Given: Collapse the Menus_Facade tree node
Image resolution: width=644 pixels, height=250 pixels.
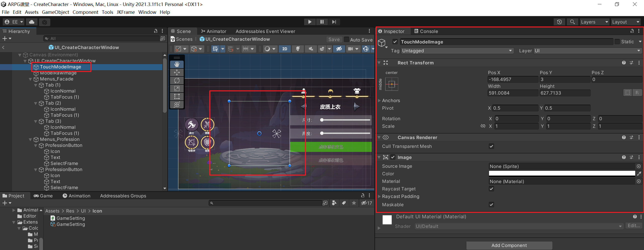Looking at the screenshot, I should [30, 79].
